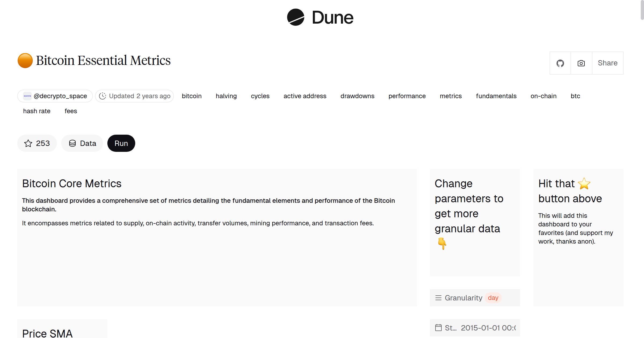The image size is (644, 338).
Task: Open the @decrypto_space profile link
Action: (x=60, y=96)
